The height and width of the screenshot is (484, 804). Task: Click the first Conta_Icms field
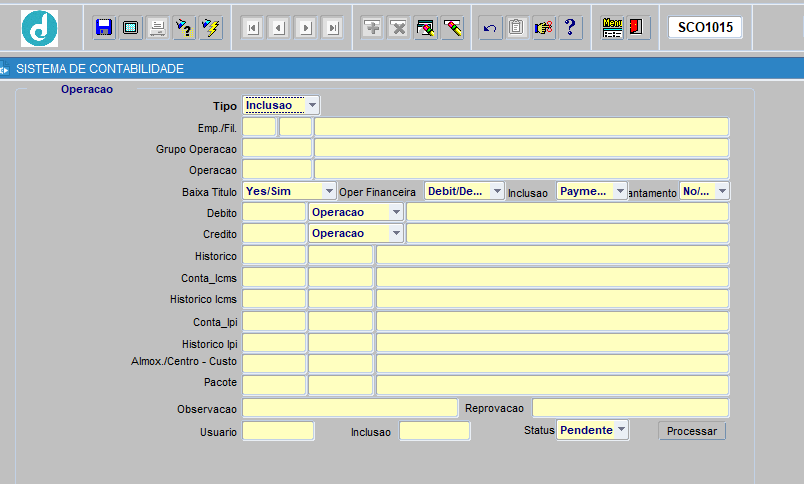click(274, 277)
